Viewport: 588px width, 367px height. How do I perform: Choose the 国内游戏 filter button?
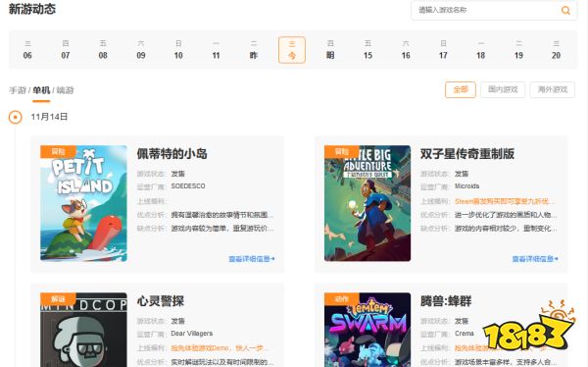(x=503, y=89)
